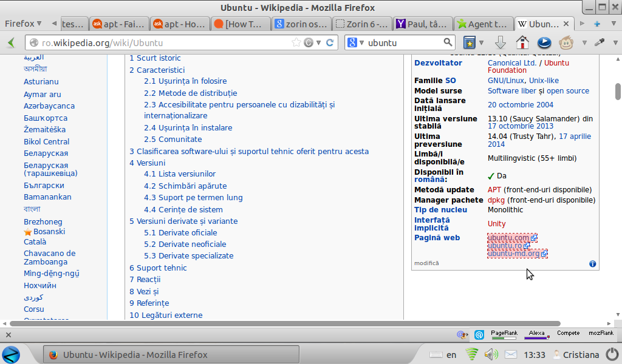Screen dimensions: 622x364
Task: Choose search engine via Google dropdown
Action: point(355,43)
